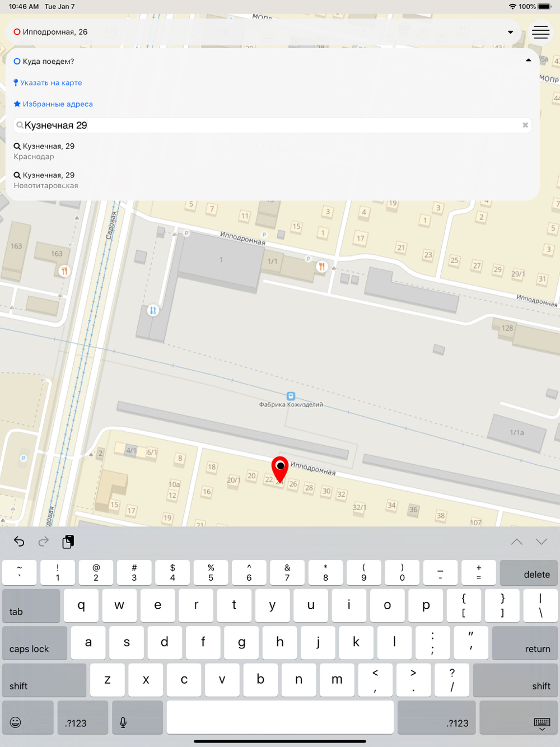Select suggestion Кузнечная, 29 Новотитаровская
560x747 pixels.
[x=272, y=180]
